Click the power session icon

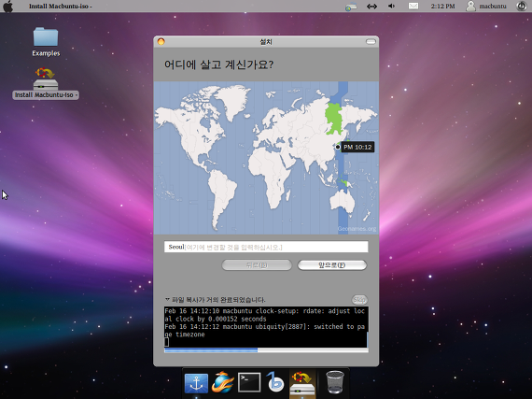coord(522,7)
